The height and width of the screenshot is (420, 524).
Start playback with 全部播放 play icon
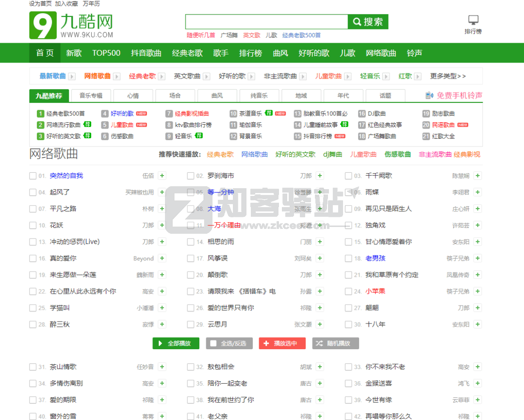click(161, 343)
